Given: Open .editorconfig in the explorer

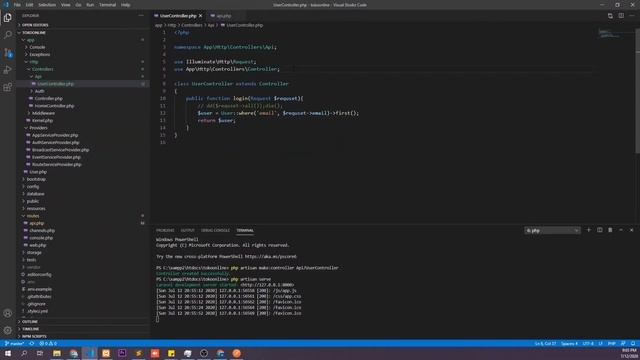Looking at the screenshot, I should (x=39, y=275).
